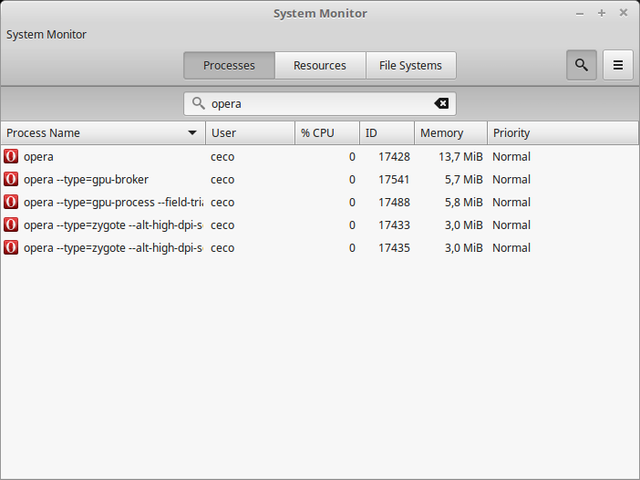
Task: Click the Opera icon of the gpu-broker process
Action: pyautogui.click(x=11, y=179)
